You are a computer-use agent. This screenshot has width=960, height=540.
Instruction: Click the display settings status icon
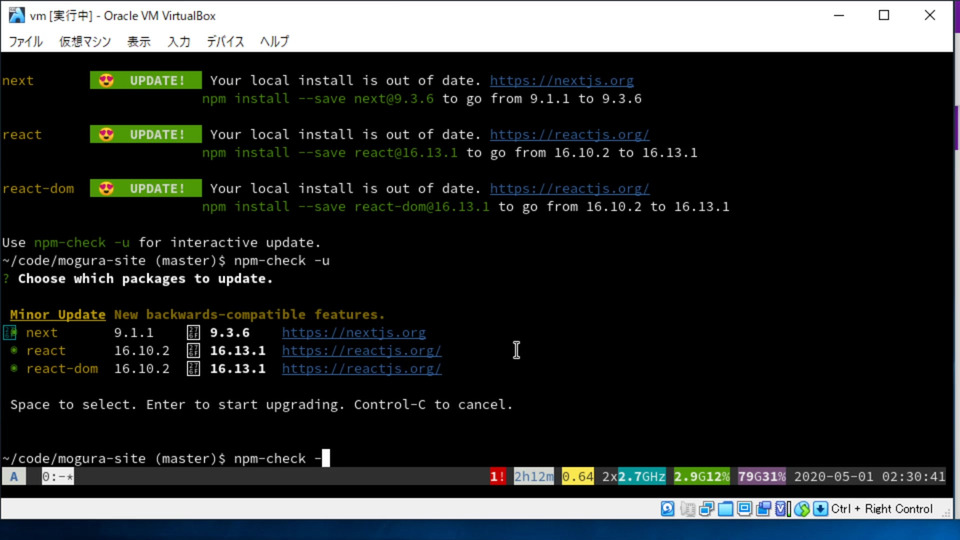pyautogui.click(x=744, y=509)
